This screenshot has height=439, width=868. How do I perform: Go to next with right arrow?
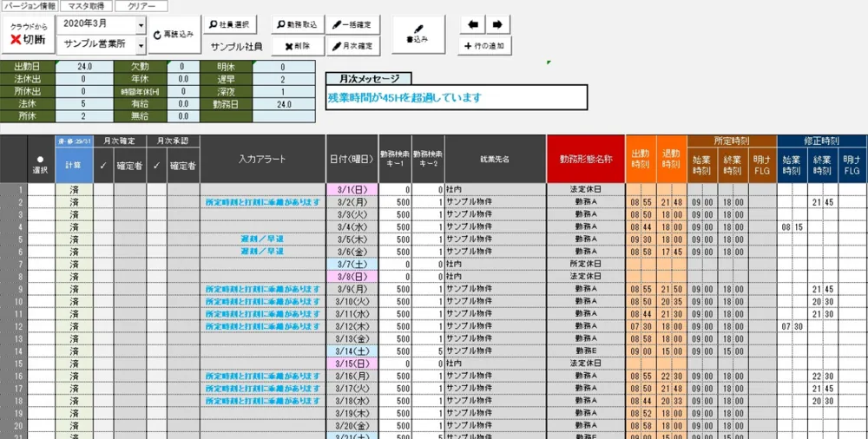click(x=497, y=25)
